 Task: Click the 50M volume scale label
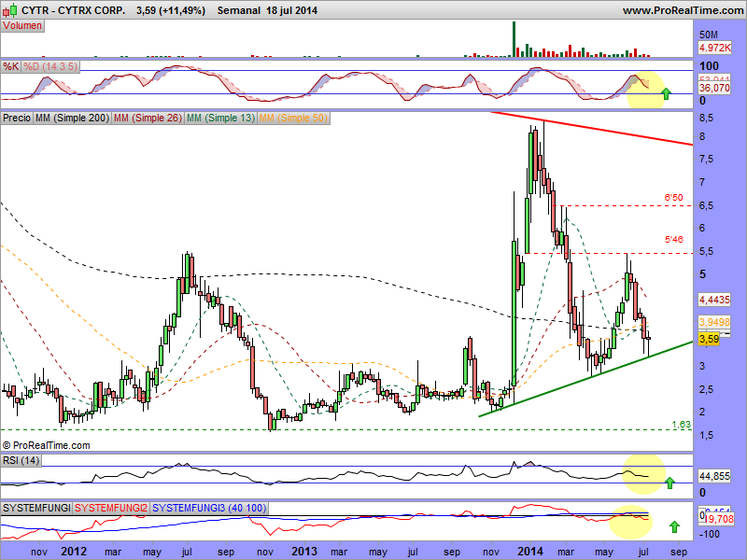coord(709,35)
